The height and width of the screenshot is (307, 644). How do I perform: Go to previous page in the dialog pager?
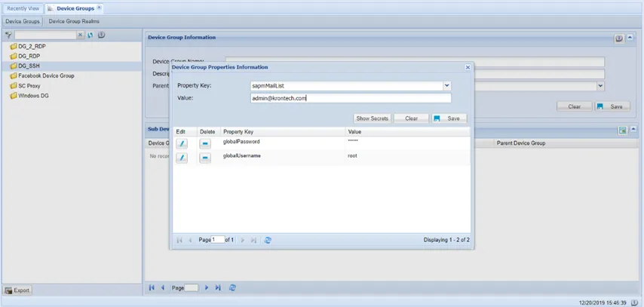coord(190,240)
